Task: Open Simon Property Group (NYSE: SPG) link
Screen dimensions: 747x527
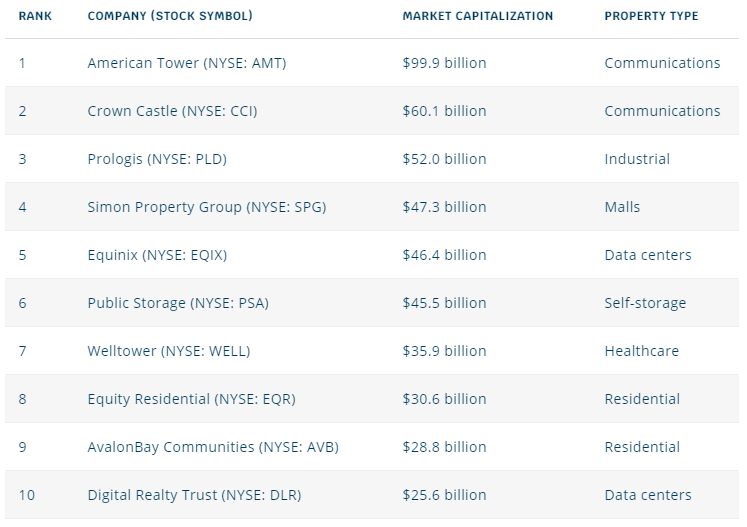Action: pos(206,207)
